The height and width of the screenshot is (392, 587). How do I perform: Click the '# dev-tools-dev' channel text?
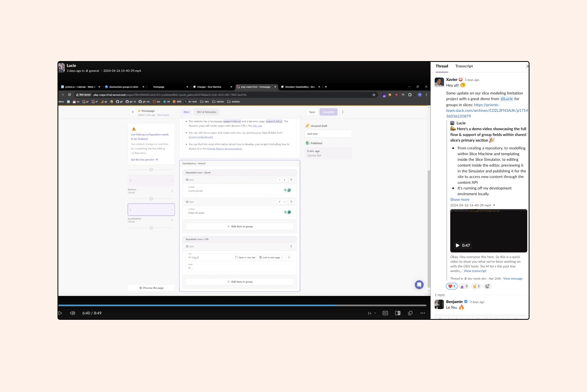pos(475,279)
